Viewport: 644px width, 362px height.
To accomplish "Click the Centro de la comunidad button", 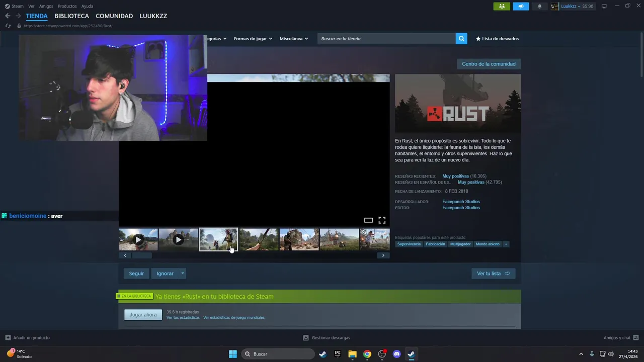I will pos(489,64).
